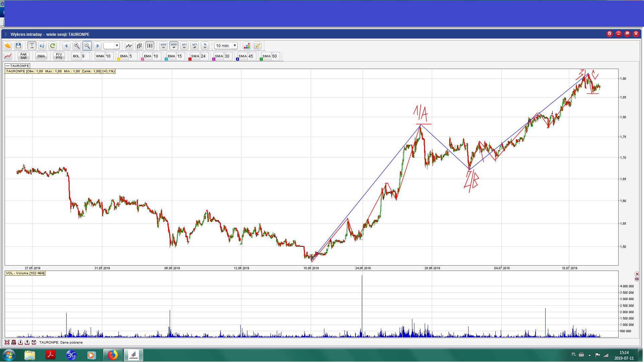Image resolution: width=644 pixels, height=363 pixels.
Task: Save the chart with floppy disk icon
Action: tap(18, 46)
